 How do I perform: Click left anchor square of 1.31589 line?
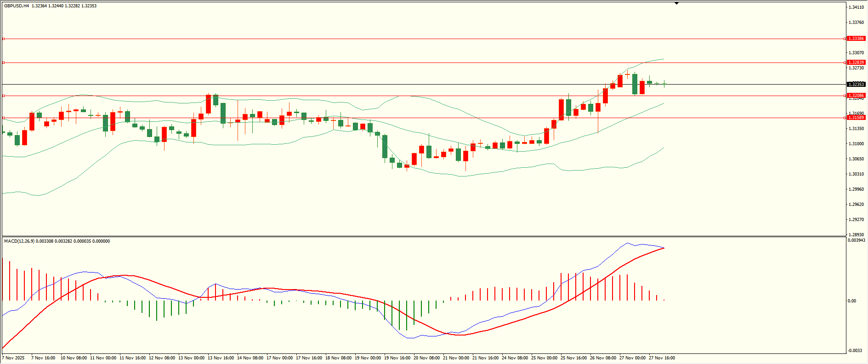[x=3, y=118]
